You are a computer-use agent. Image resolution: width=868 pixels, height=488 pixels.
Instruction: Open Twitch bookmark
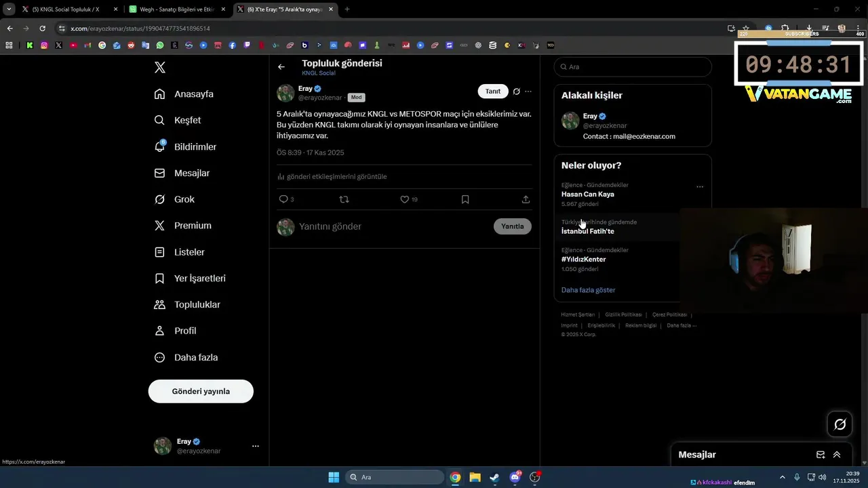click(247, 45)
